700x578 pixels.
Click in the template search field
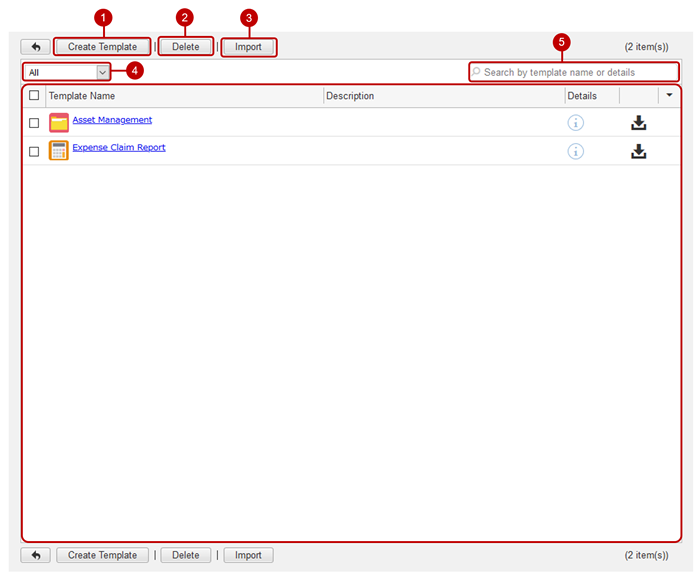pos(574,72)
